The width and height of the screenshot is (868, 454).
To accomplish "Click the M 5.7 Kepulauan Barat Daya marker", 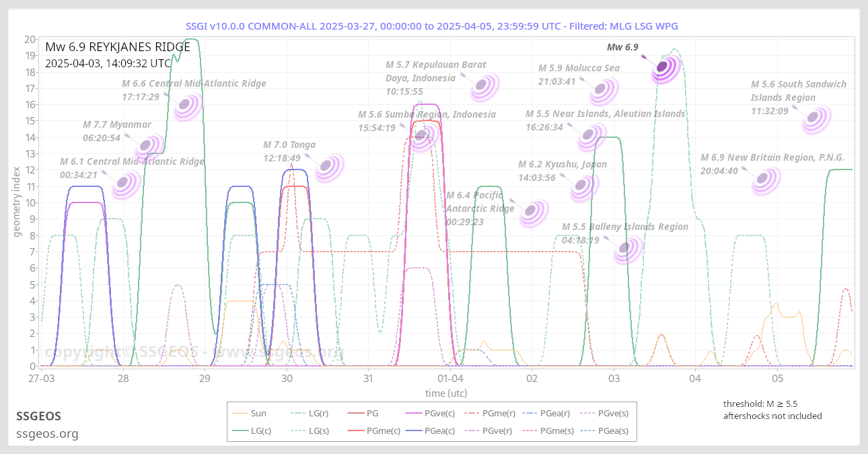I will (x=484, y=85).
